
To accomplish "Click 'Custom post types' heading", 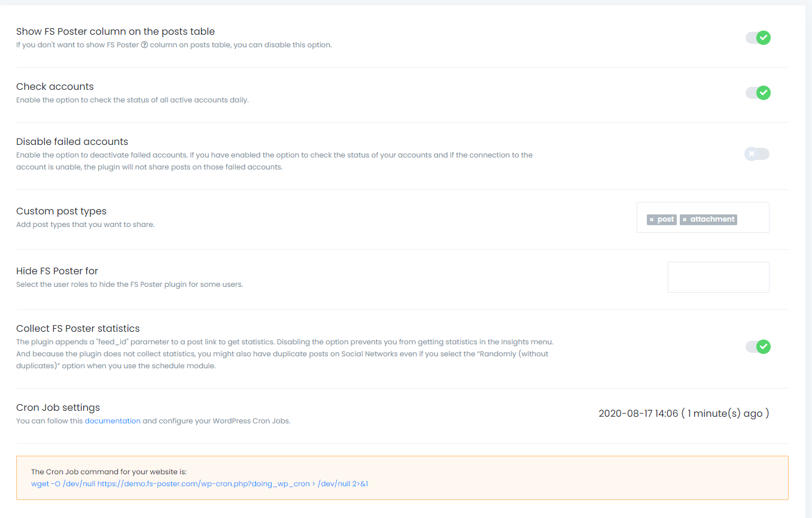I will click(61, 211).
